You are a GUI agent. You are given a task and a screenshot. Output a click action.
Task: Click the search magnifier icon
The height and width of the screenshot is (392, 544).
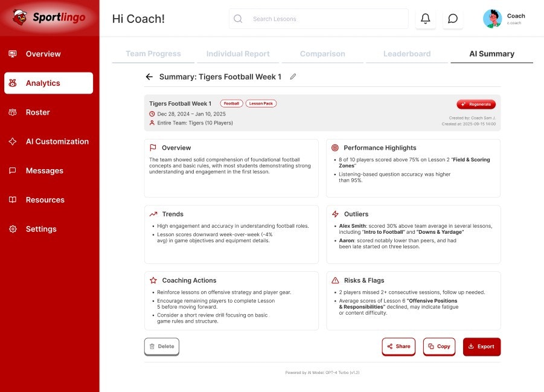(238, 19)
